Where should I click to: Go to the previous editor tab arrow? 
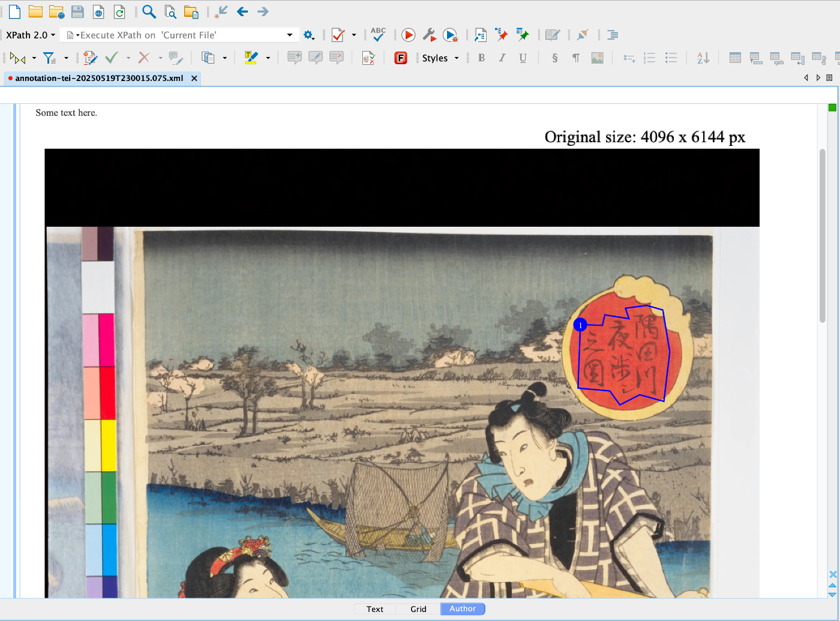pos(806,77)
